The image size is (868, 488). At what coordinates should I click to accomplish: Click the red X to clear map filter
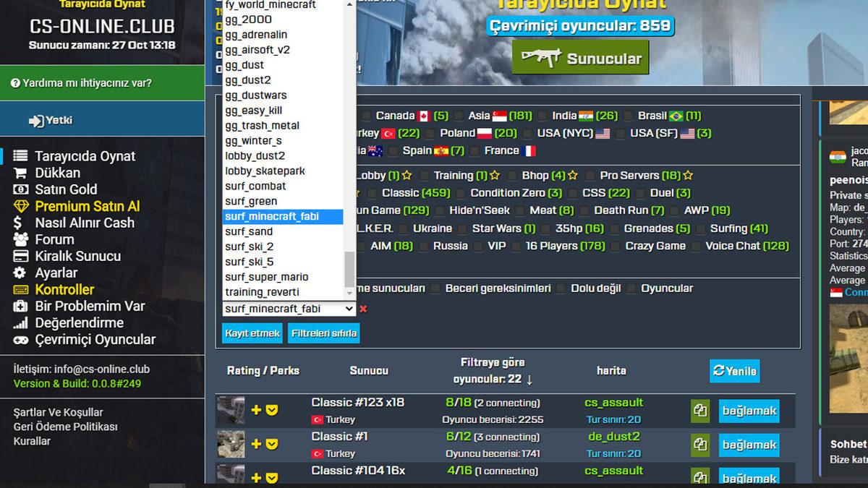click(x=363, y=309)
